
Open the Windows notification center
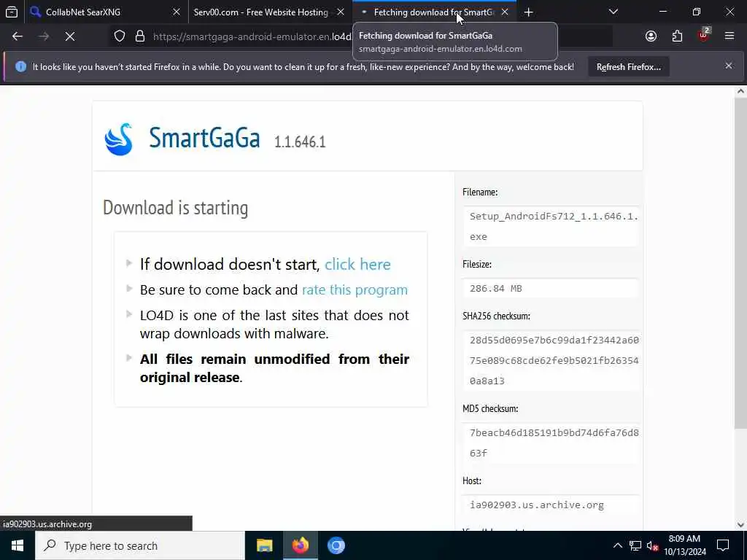tap(723, 545)
